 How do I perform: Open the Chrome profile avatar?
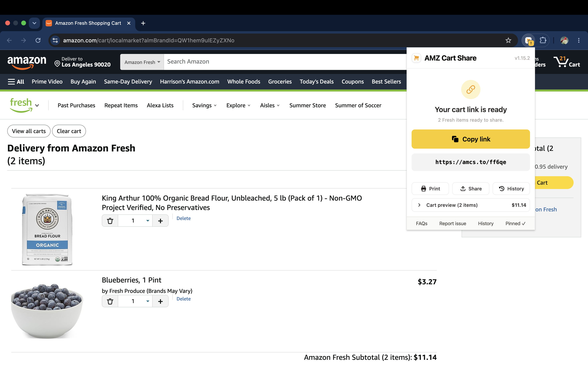pyautogui.click(x=564, y=40)
